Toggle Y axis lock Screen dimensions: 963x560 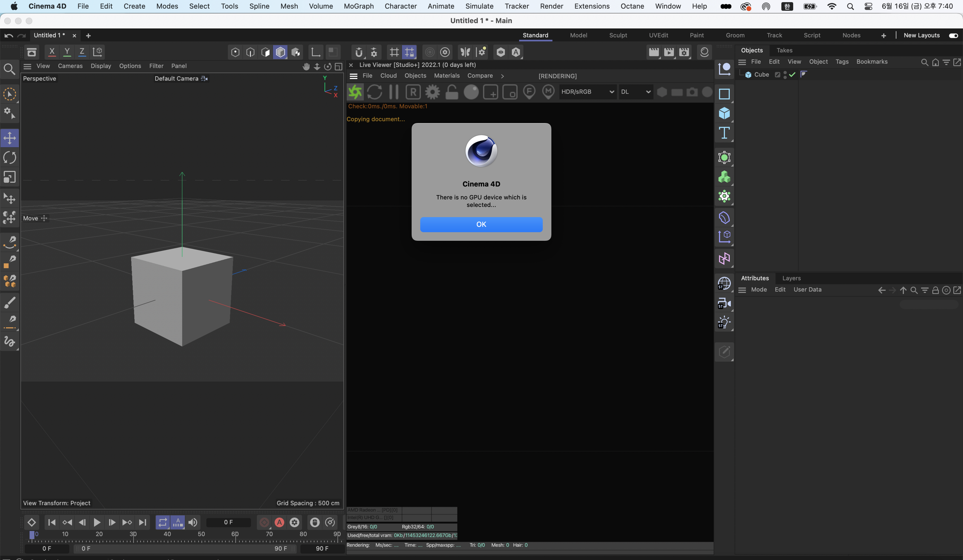[67, 52]
